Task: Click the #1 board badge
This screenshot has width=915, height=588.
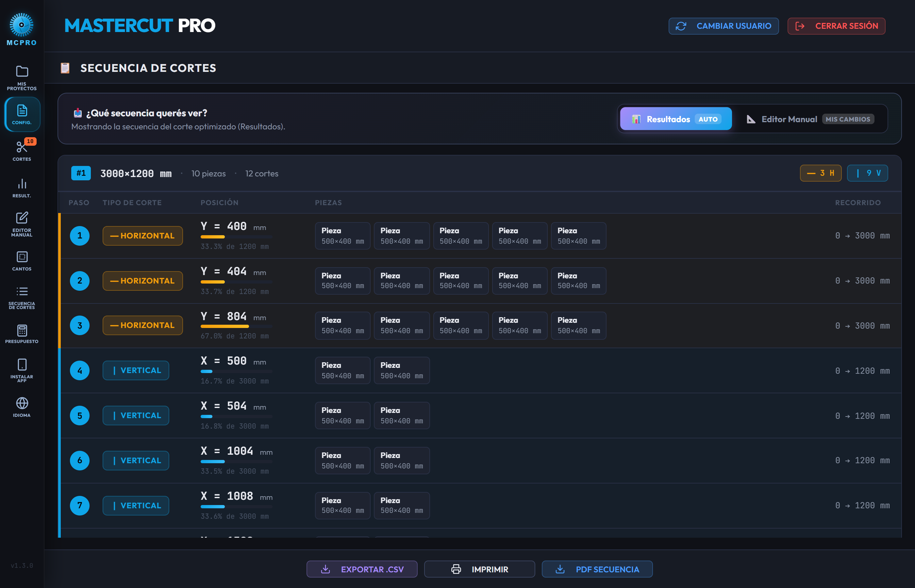Action: (x=81, y=173)
